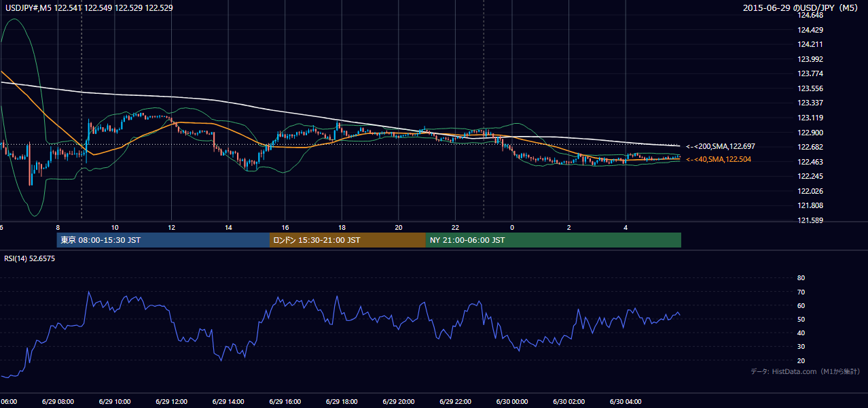The height and width of the screenshot is (408, 868).
Task: Click hour label 22 under price chart
Action: pos(455,228)
